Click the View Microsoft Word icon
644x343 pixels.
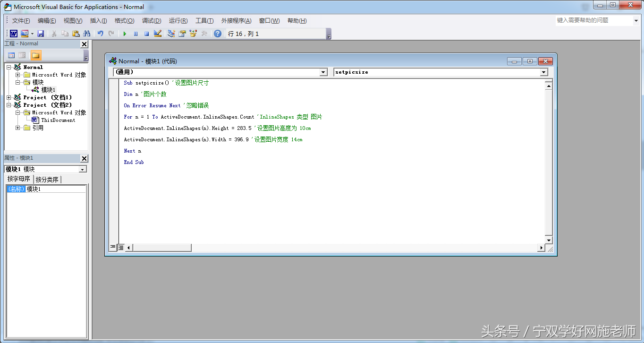(x=14, y=34)
